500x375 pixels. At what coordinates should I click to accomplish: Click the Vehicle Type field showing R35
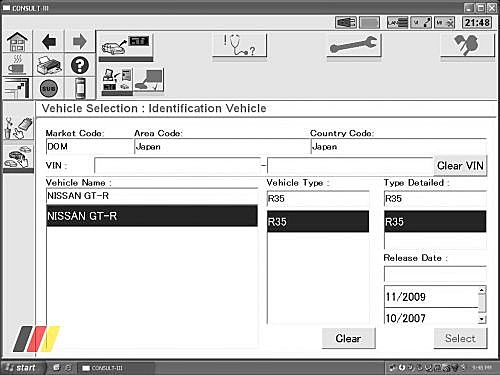point(318,199)
